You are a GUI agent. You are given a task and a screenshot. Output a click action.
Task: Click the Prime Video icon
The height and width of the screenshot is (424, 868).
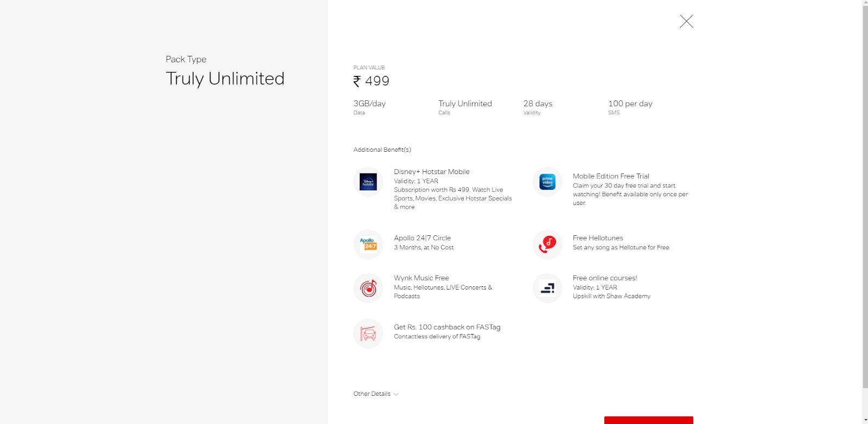coord(547,182)
